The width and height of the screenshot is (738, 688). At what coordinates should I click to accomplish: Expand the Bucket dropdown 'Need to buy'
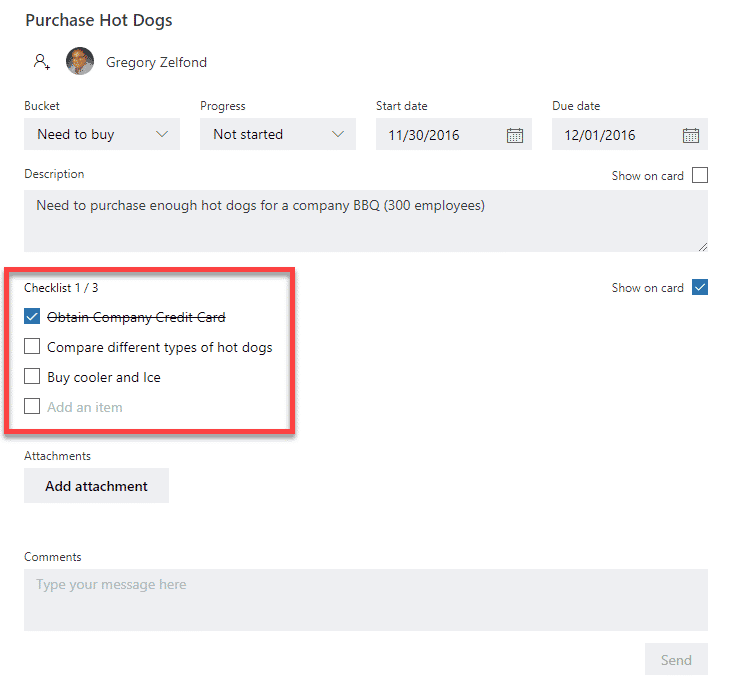(102, 134)
